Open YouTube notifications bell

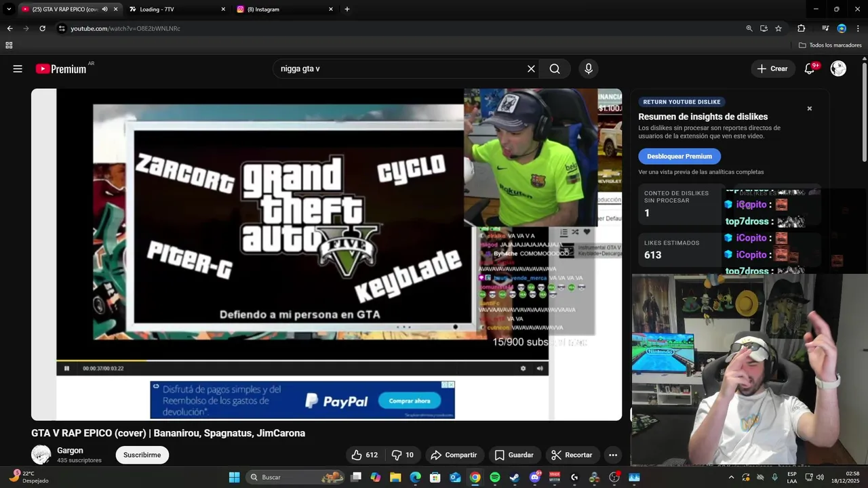809,68
